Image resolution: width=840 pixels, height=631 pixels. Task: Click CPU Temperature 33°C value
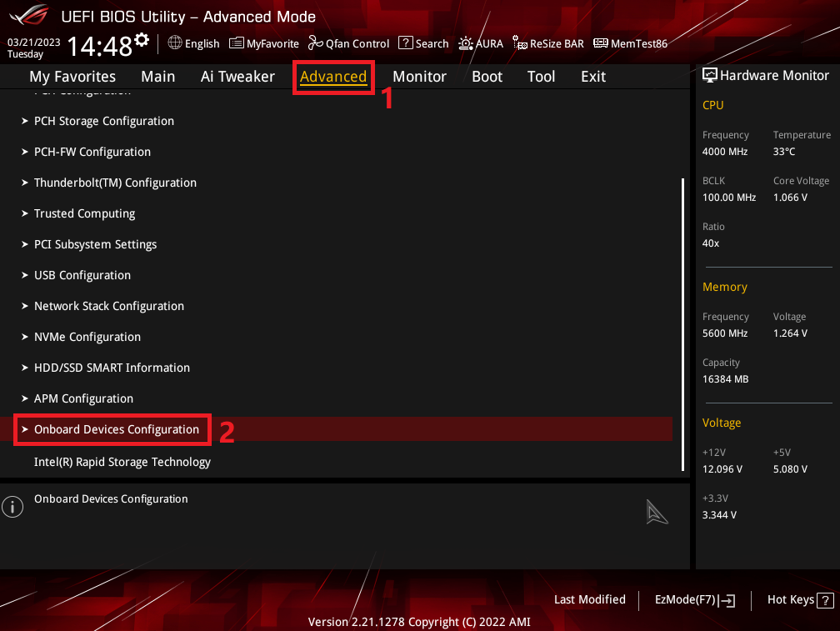click(783, 152)
